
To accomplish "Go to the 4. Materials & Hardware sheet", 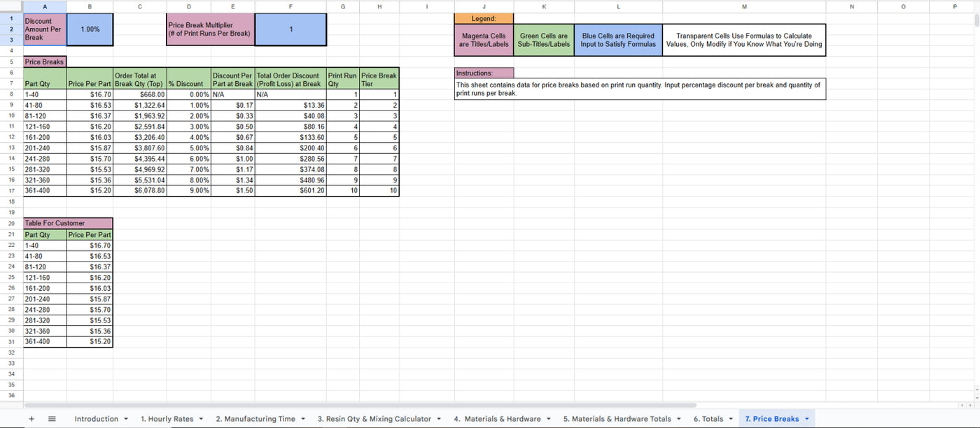I will pyautogui.click(x=497, y=419).
